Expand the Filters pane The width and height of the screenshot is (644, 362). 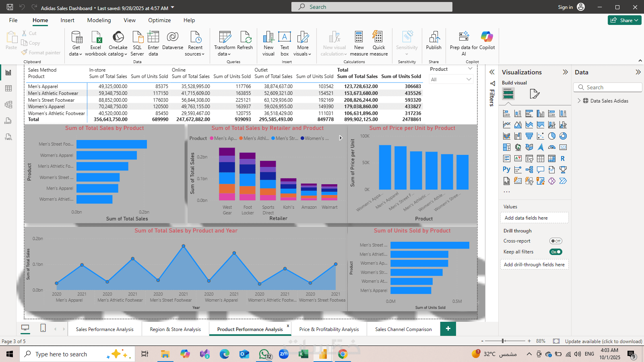coord(492,72)
